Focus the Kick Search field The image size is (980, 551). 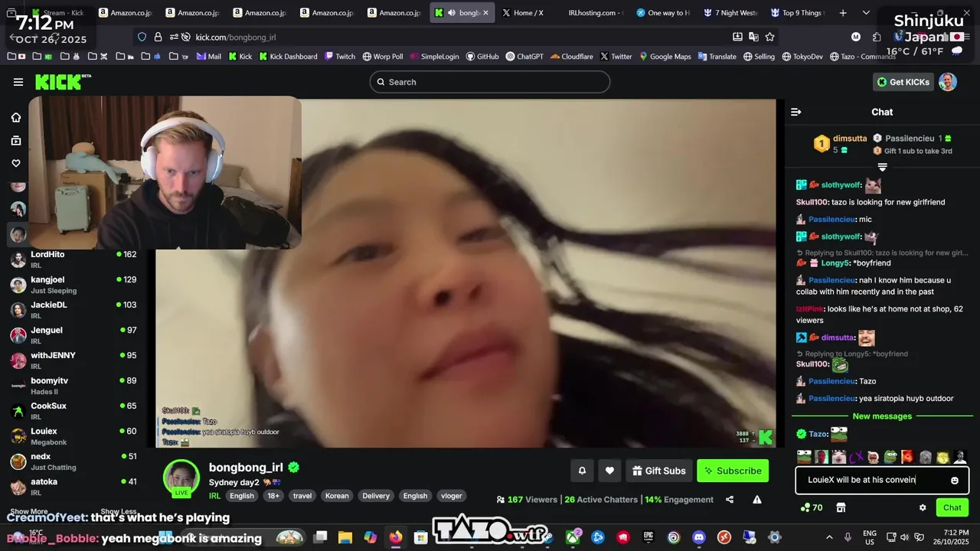click(x=490, y=82)
